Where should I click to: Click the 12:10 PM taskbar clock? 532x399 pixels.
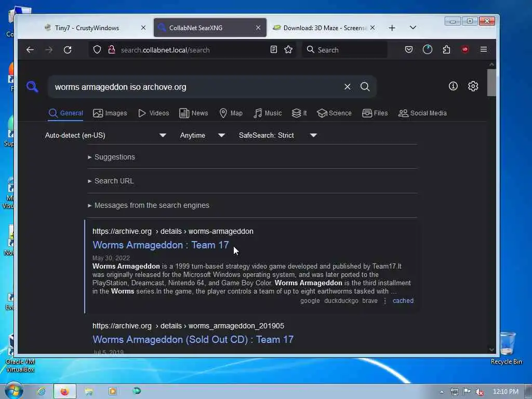tap(506, 392)
